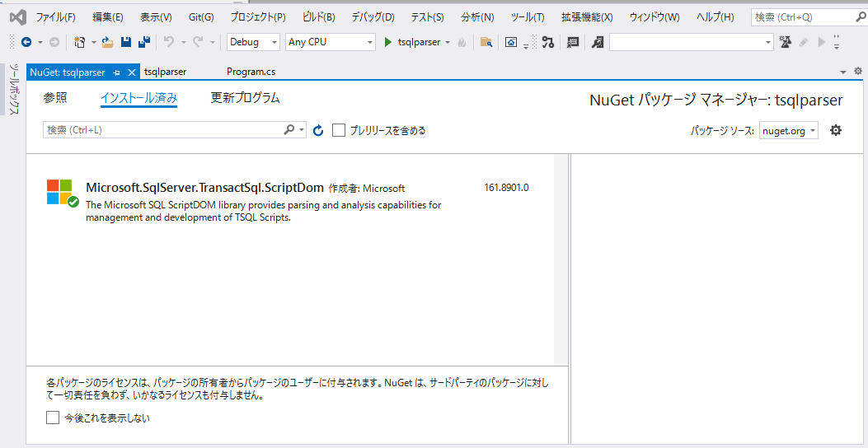
Task: Switch to the 更新プログラム tab
Action: pos(245,99)
